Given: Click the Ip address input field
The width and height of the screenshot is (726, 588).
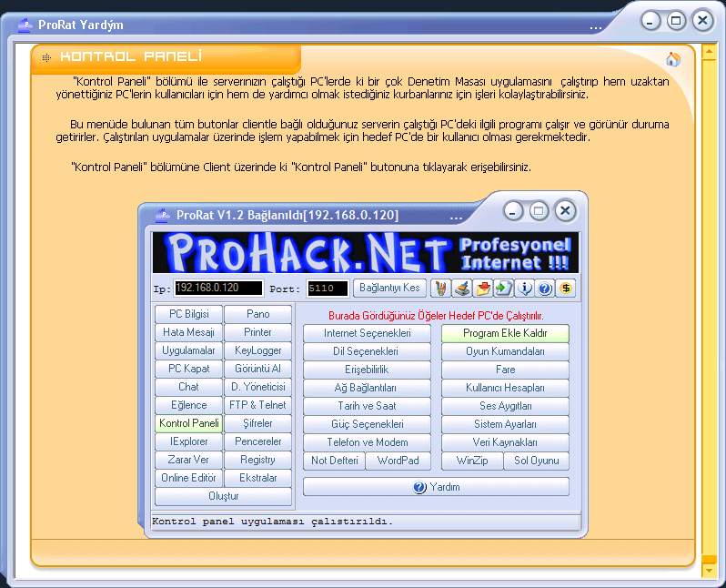Looking at the screenshot, I should (x=218, y=289).
